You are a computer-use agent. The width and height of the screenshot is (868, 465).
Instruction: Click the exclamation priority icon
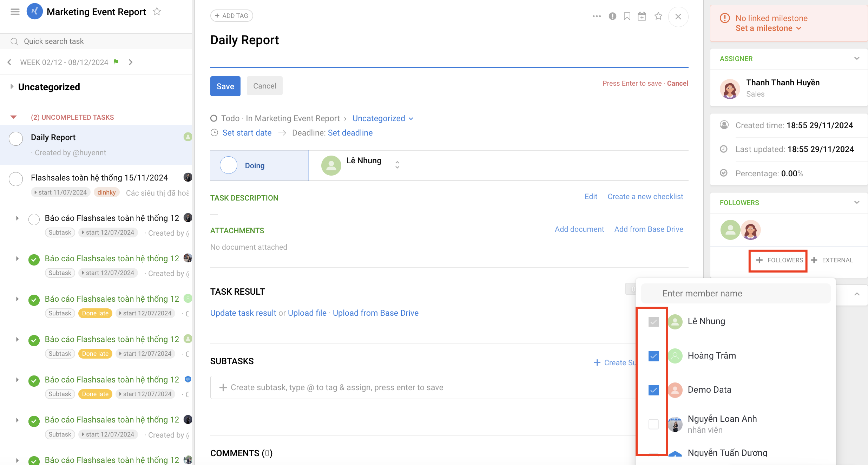click(612, 16)
